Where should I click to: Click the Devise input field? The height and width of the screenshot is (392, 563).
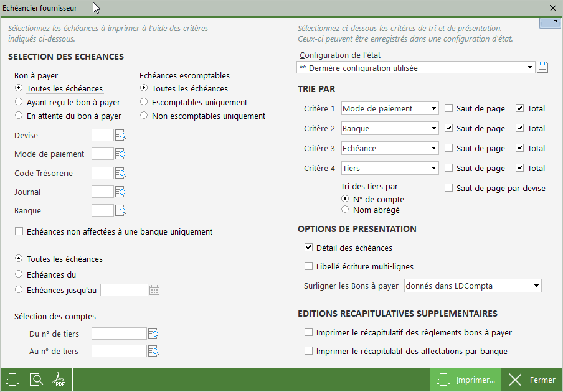click(x=103, y=136)
